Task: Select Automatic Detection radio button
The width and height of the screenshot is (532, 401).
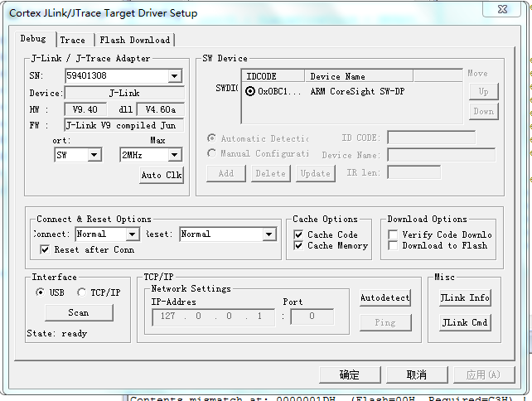Action: point(211,138)
